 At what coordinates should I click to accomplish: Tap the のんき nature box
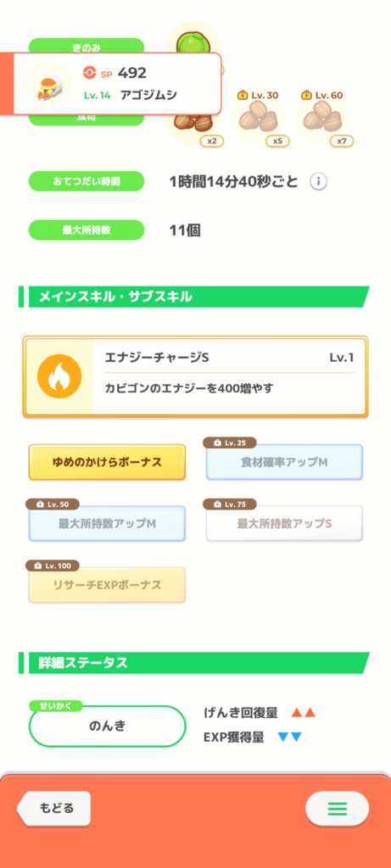pos(108,726)
